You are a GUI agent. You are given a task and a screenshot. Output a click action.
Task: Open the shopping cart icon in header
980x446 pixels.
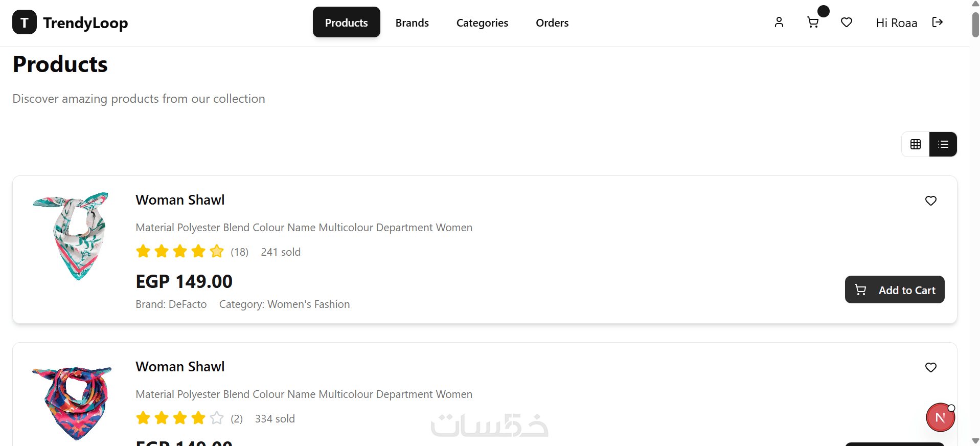pyautogui.click(x=813, y=23)
